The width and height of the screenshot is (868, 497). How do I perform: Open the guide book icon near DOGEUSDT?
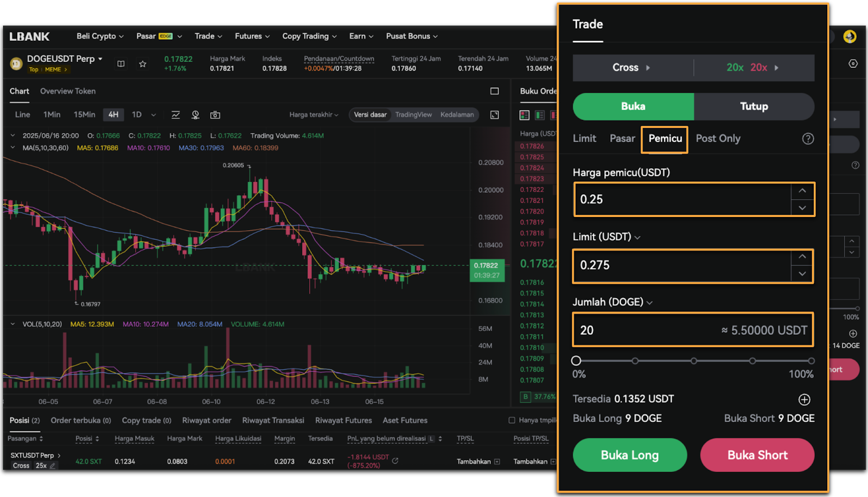121,64
